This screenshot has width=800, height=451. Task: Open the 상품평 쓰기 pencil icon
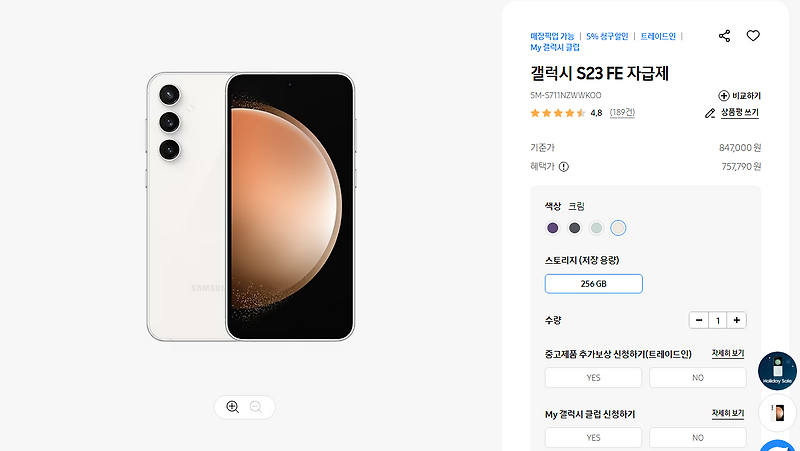point(710,113)
